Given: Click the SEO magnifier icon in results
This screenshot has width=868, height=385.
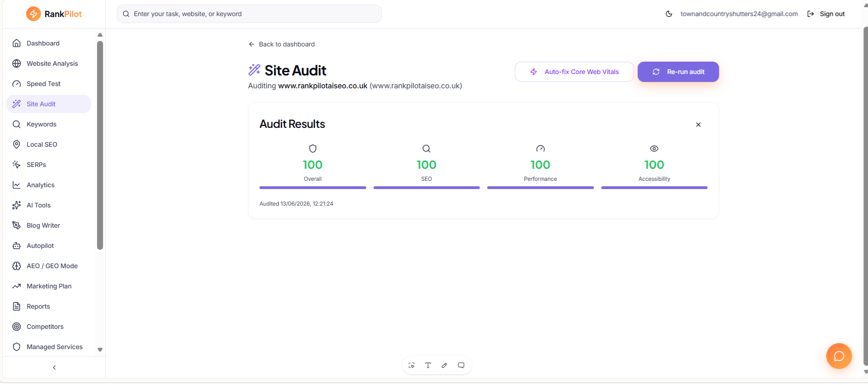Looking at the screenshot, I should 426,149.
